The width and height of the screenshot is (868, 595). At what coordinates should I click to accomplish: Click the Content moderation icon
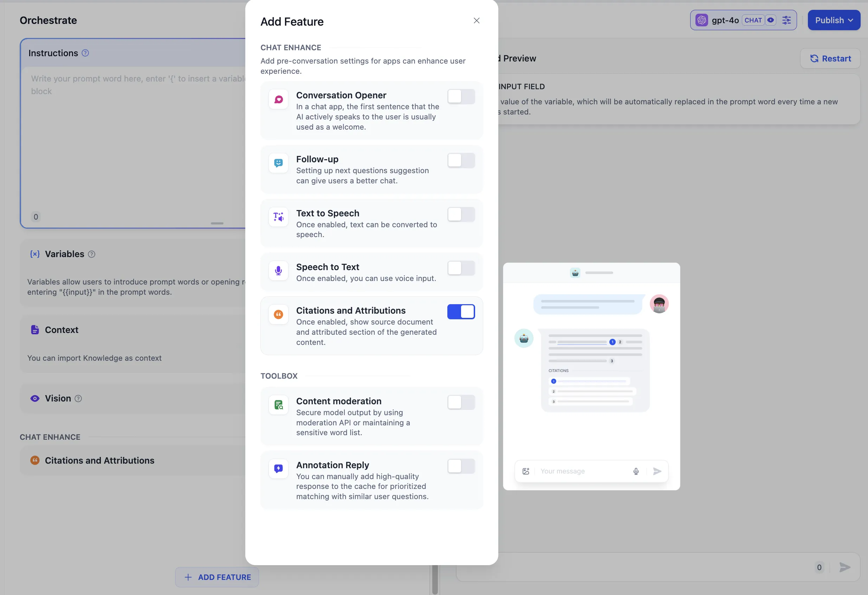(x=278, y=405)
